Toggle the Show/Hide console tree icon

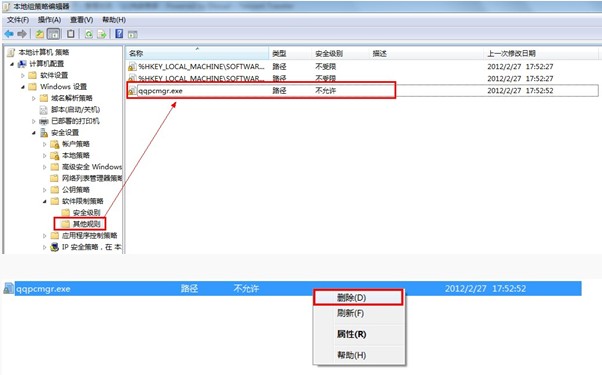point(53,34)
